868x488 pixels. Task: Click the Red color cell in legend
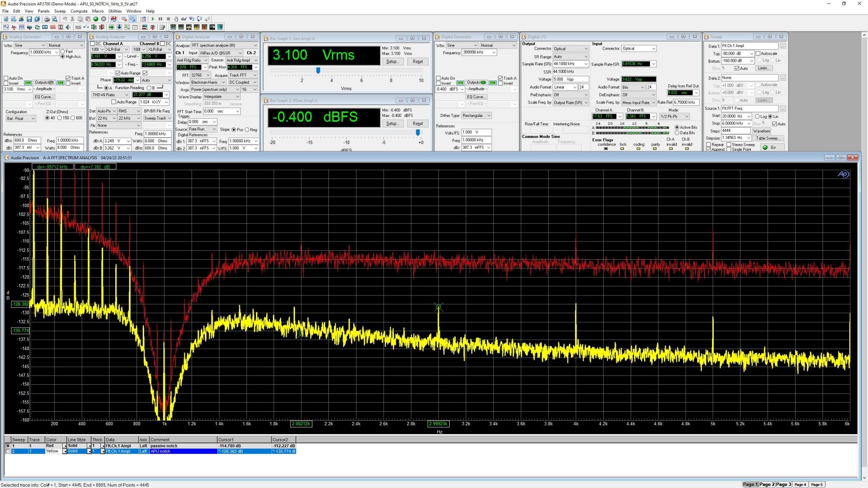[x=53, y=446]
